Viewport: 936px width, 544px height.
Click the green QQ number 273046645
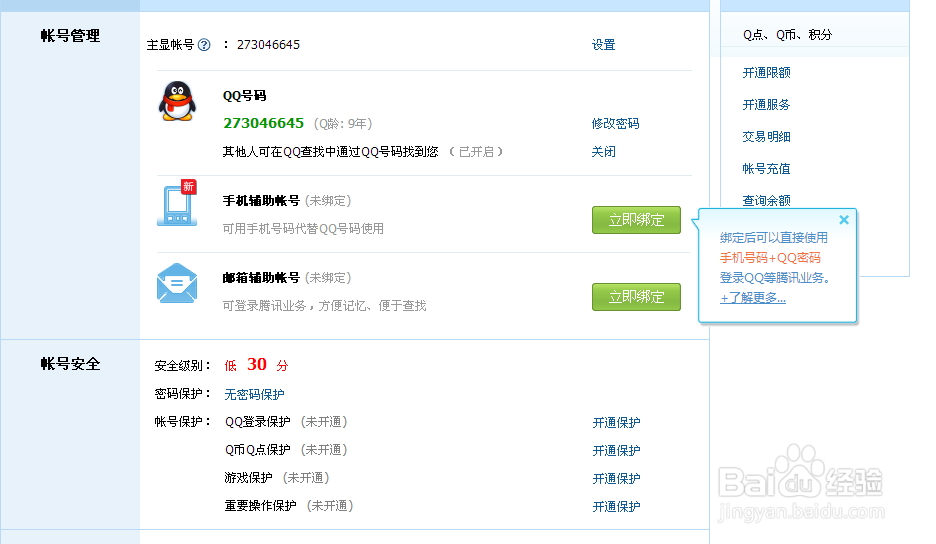point(263,123)
